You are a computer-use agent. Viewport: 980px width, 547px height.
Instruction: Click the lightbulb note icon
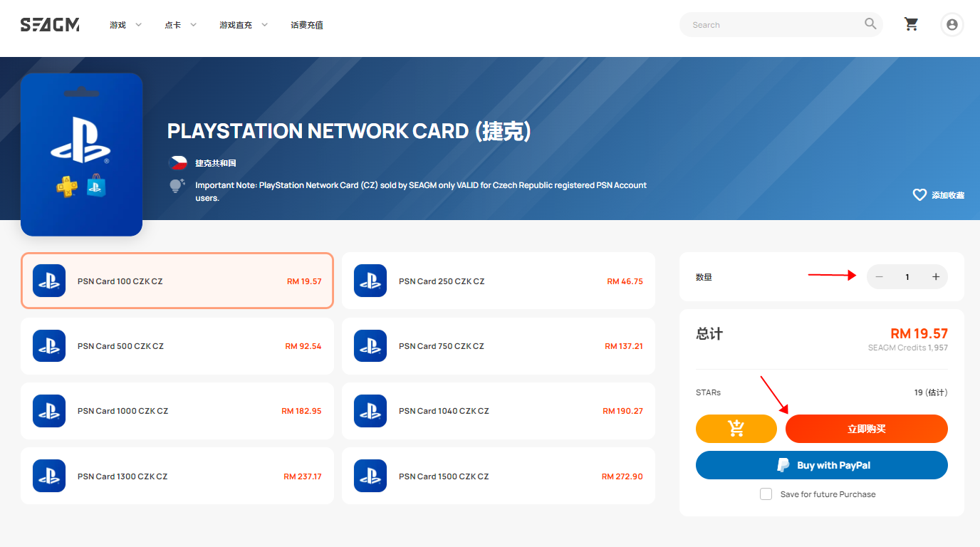coord(176,186)
